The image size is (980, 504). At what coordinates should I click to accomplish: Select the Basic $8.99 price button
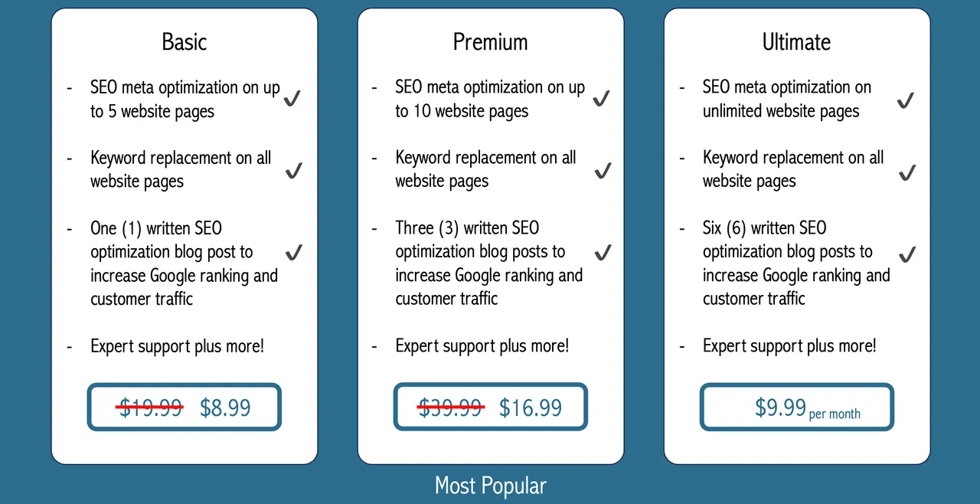tap(185, 407)
